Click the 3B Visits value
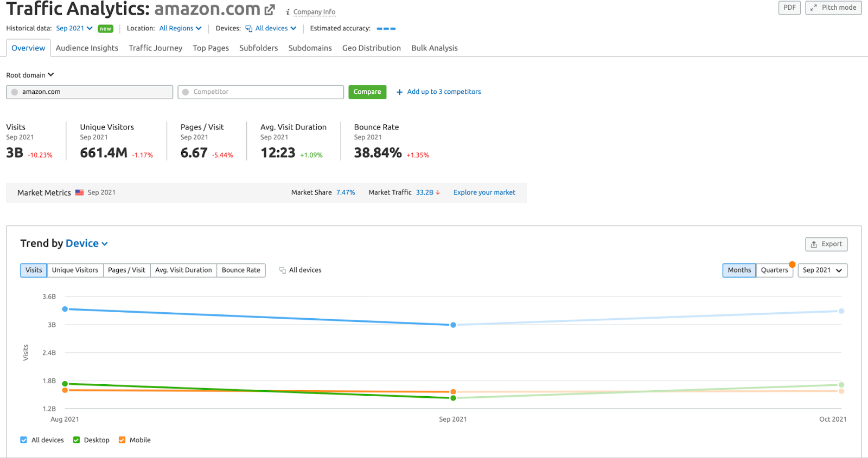Screen dimensions: 868x458 (x=15, y=153)
